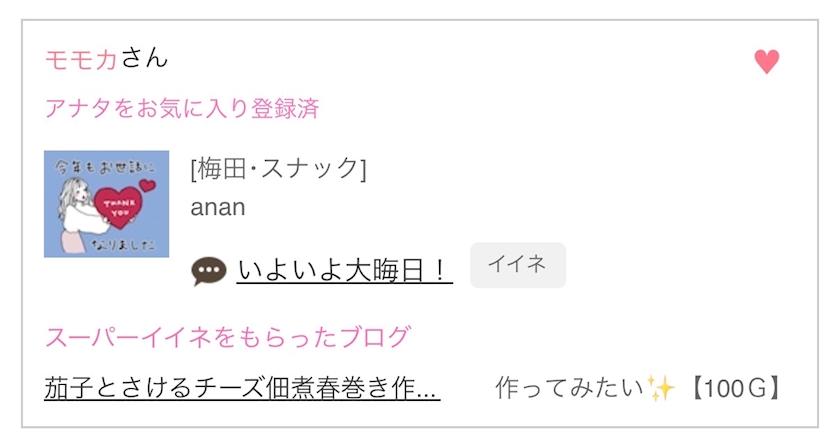Open モモカ's profile thumbnail image

pyautogui.click(x=106, y=204)
